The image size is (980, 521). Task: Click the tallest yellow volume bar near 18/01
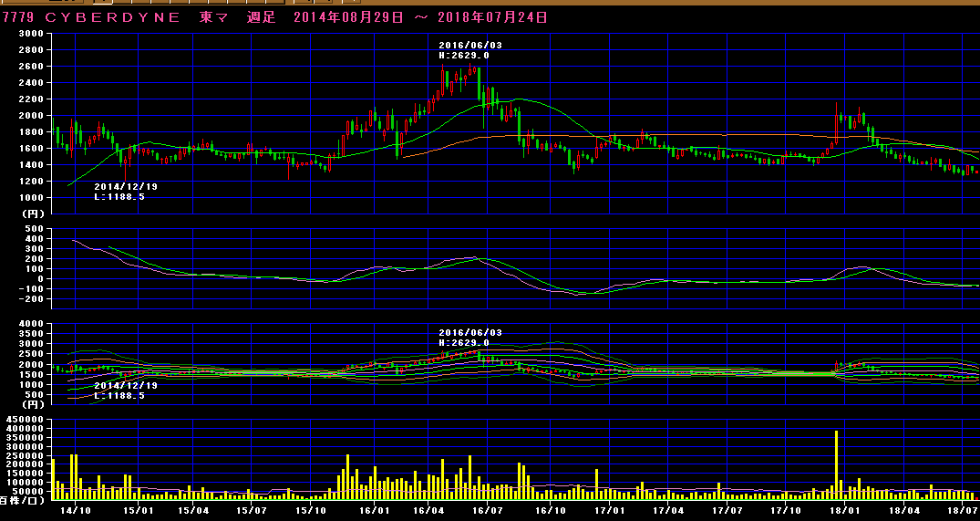pos(836,464)
